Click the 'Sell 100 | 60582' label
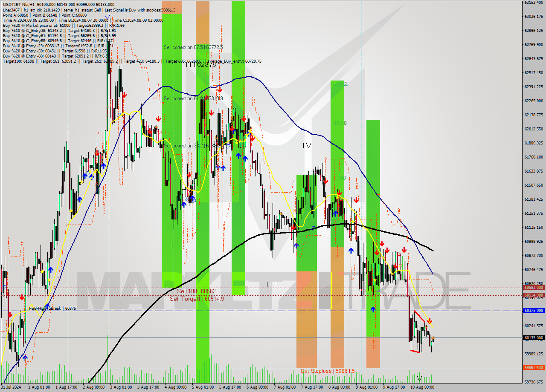The image size is (546, 392). (197, 291)
